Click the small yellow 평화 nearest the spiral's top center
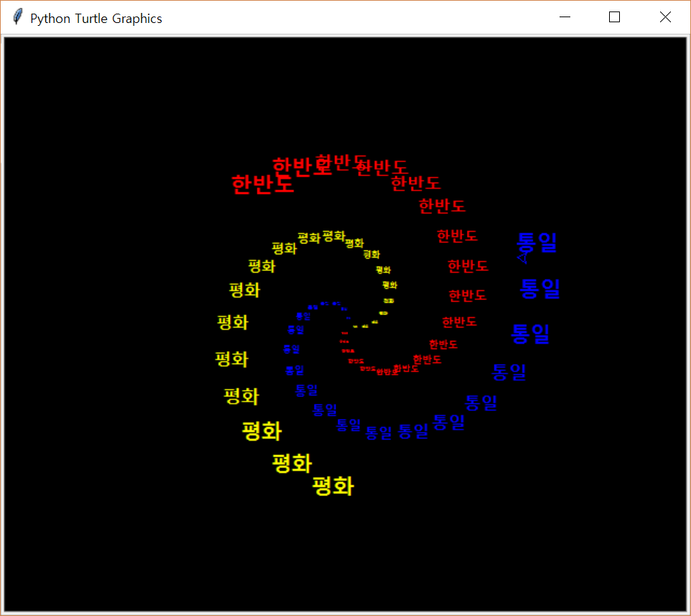This screenshot has height=616, width=691. click(x=334, y=235)
